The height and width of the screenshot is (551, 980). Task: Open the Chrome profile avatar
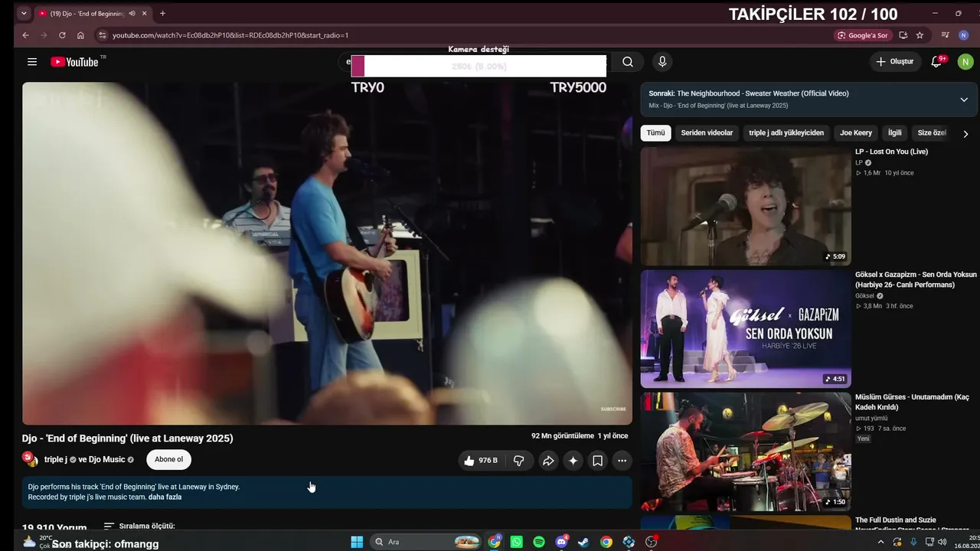(965, 35)
